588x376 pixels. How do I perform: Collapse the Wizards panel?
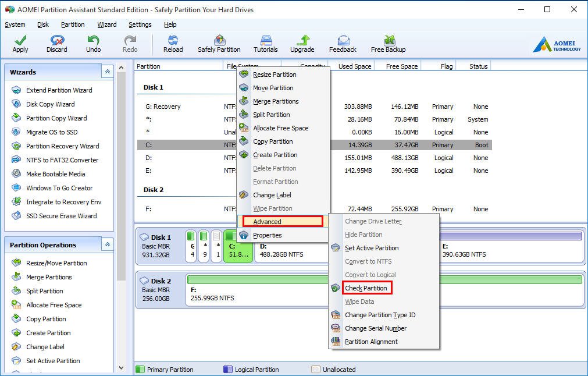tap(107, 71)
